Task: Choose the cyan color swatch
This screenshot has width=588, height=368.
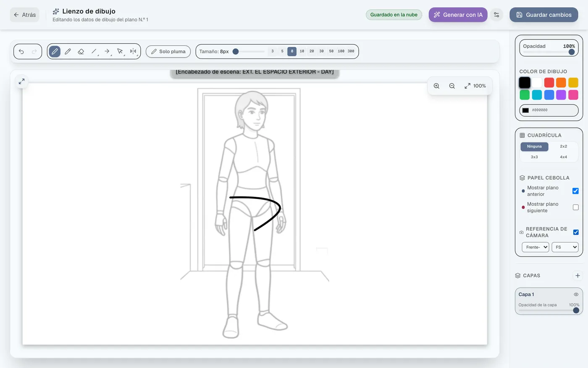Action: 537,95
